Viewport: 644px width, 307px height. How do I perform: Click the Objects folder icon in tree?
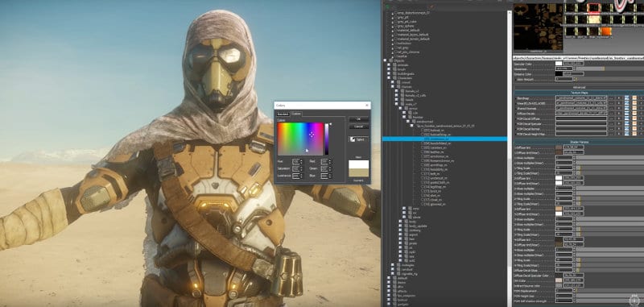click(390, 60)
